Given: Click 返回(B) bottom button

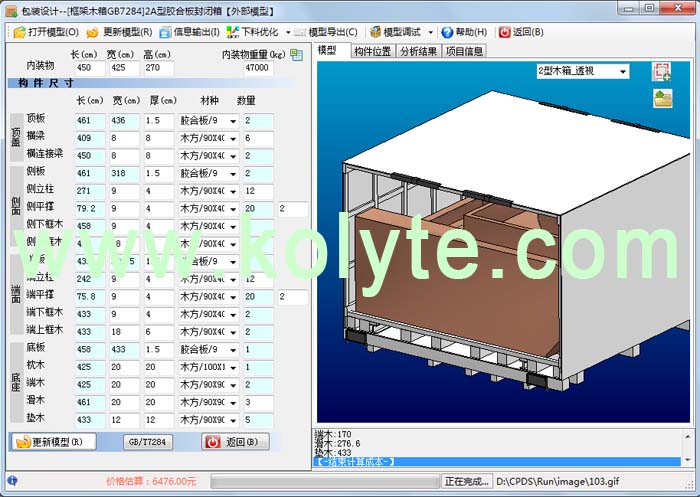Looking at the screenshot, I should pos(235,442).
